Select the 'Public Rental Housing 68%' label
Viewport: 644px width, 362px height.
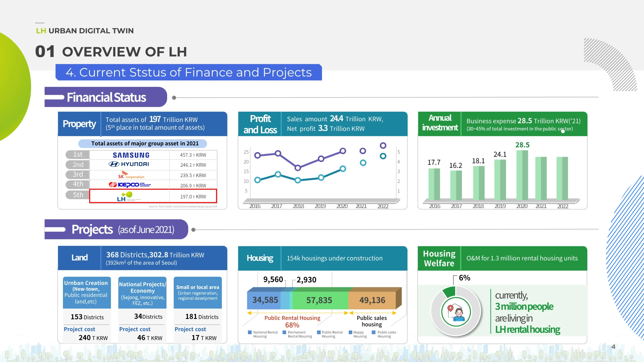click(x=292, y=322)
